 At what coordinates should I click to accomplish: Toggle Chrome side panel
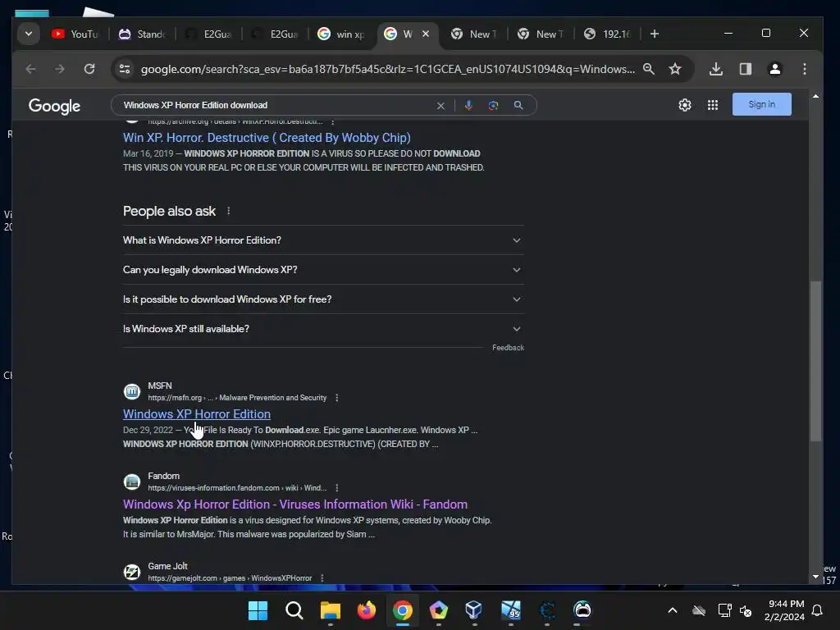pos(745,69)
